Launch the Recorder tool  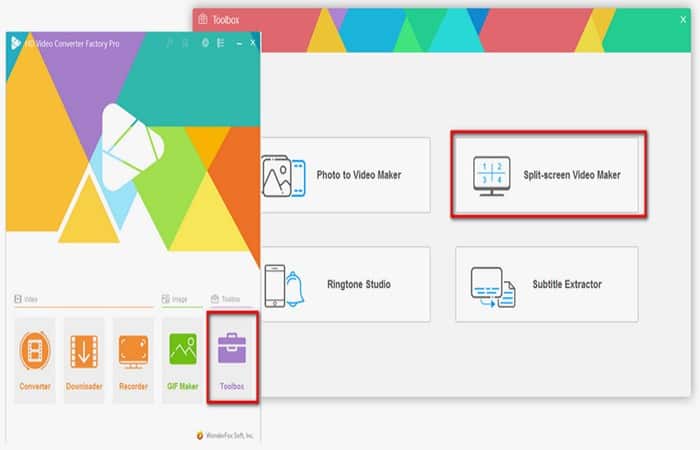pyautogui.click(x=133, y=360)
